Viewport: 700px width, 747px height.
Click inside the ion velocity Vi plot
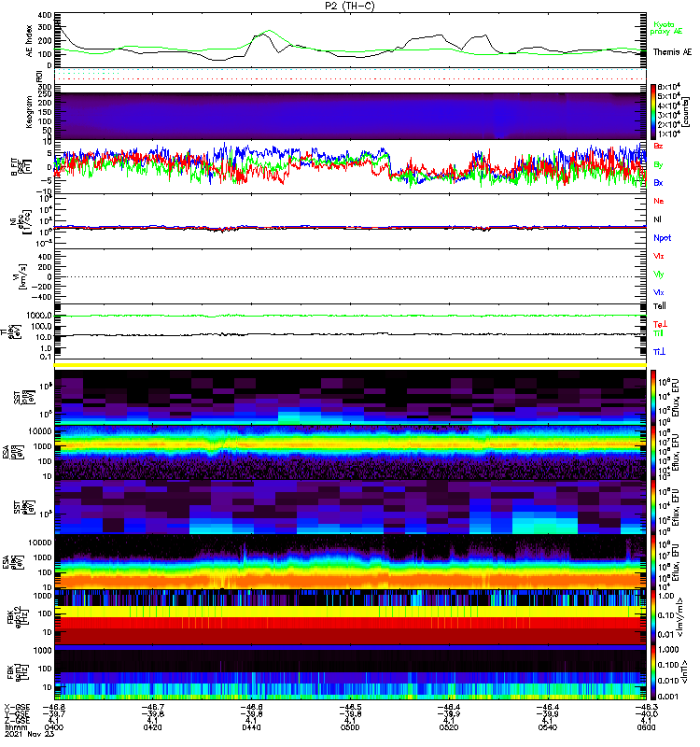pos(350,276)
